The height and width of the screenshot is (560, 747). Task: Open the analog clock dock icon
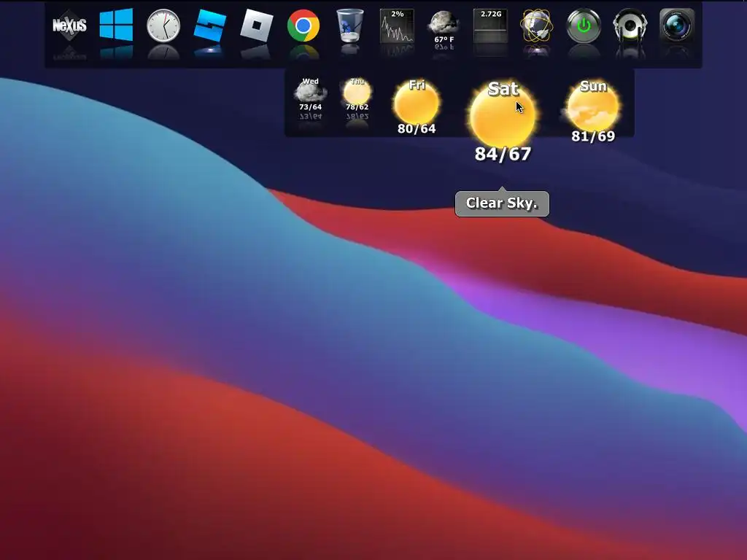(x=163, y=26)
